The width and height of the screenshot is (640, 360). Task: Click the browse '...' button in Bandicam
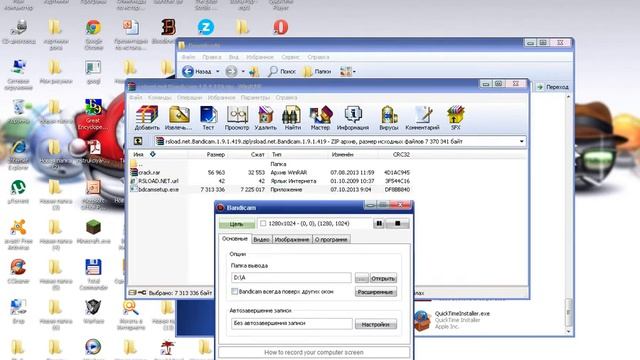coord(361,278)
